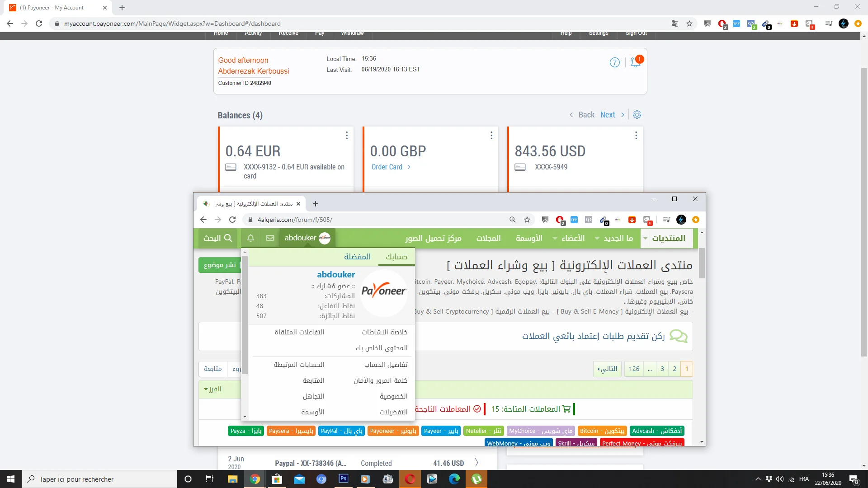
Task: Go to page 2 of thread list
Action: point(674,369)
